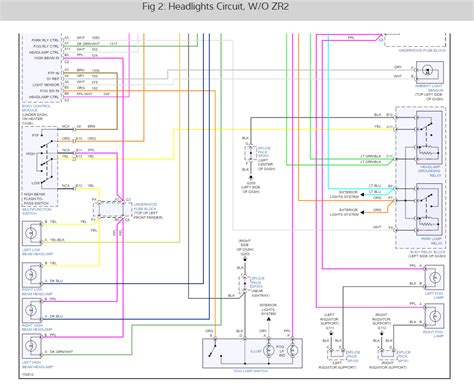Click the 'MULTIFUNCTION SWITCH' label
Screen dimensions: 474x391
pos(36,211)
